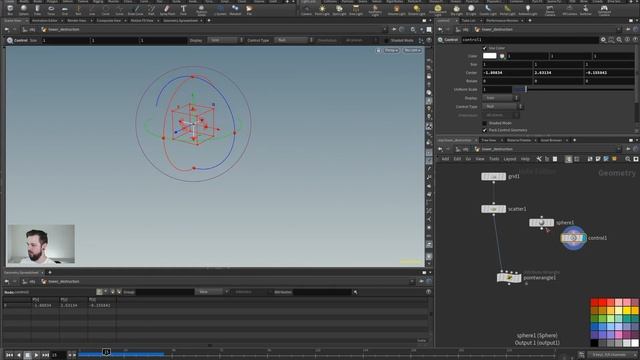Select the Torus shelf tool
The image size is (640, 360).
click(x=51, y=9)
